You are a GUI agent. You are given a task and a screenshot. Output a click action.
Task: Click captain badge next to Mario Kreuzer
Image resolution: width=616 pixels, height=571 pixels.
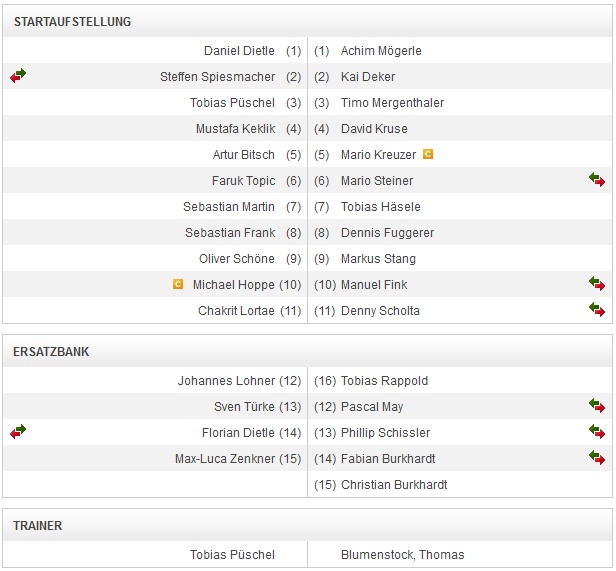point(428,154)
